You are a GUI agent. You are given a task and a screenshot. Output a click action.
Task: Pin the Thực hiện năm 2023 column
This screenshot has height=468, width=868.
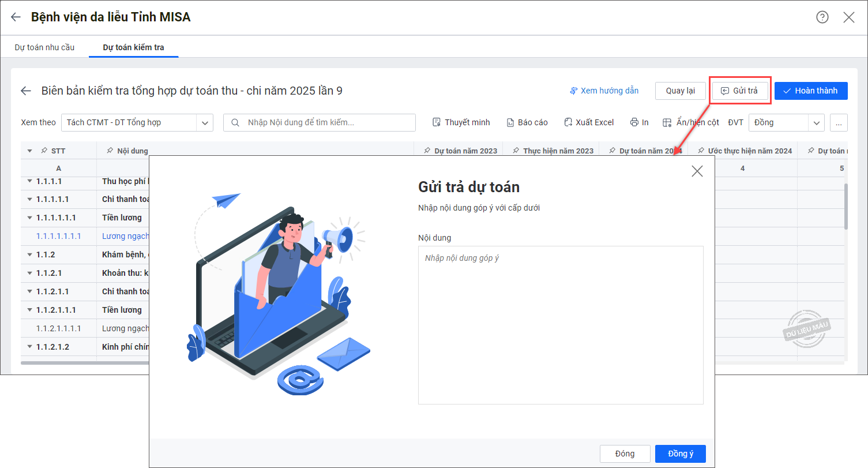(516, 151)
